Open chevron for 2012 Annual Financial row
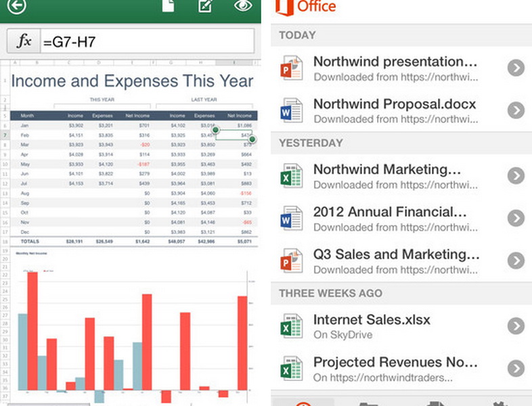This screenshot has height=406, width=532. click(x=516, y=218)
